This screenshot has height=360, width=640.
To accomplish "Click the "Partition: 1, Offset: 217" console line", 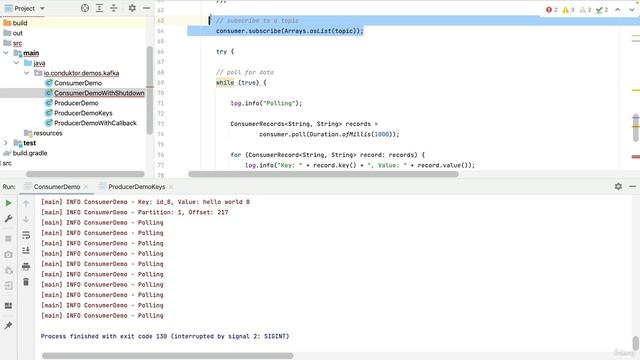I will click(x=134, y=212).
